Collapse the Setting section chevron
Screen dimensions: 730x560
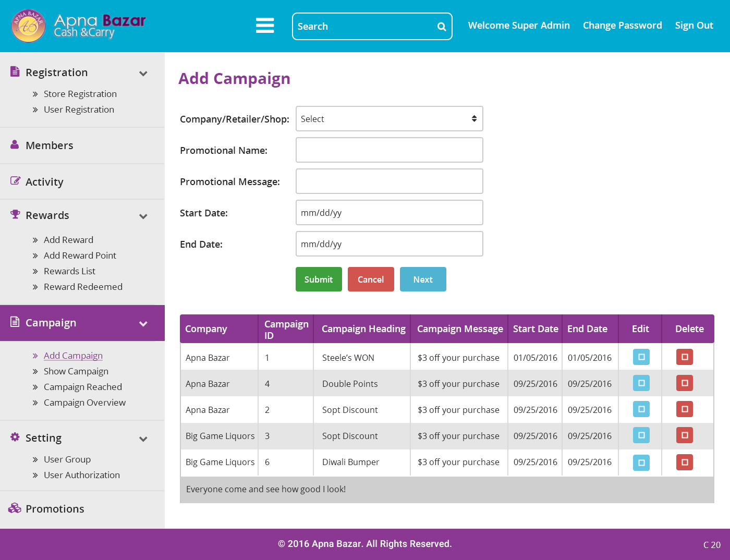143,439
